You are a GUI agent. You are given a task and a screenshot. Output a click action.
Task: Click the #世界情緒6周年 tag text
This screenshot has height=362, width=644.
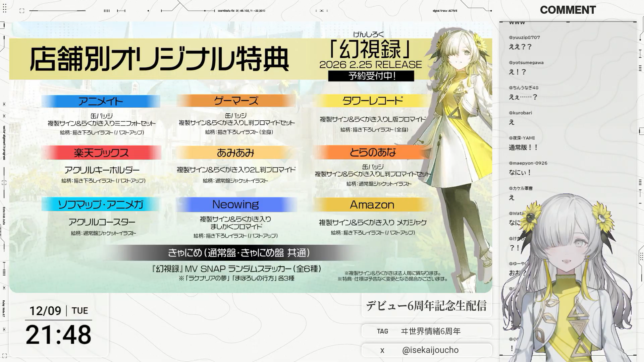click(x=431, y=331)
